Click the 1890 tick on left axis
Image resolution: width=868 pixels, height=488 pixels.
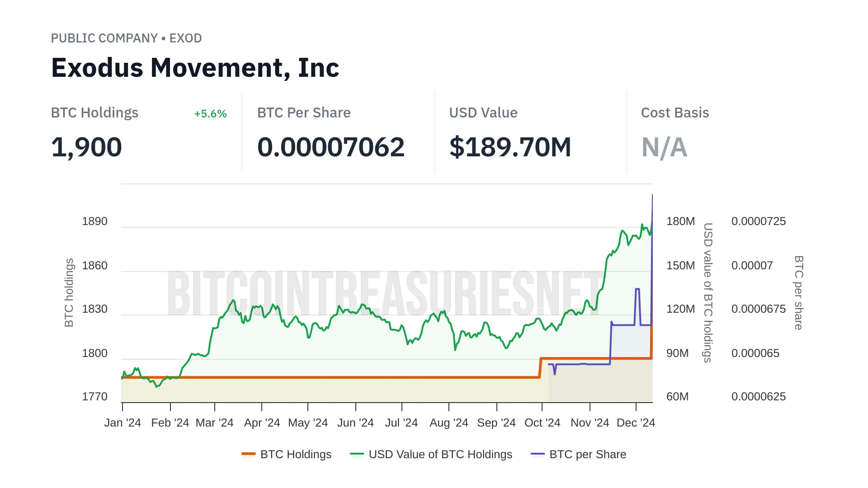[x=94, y=221]
